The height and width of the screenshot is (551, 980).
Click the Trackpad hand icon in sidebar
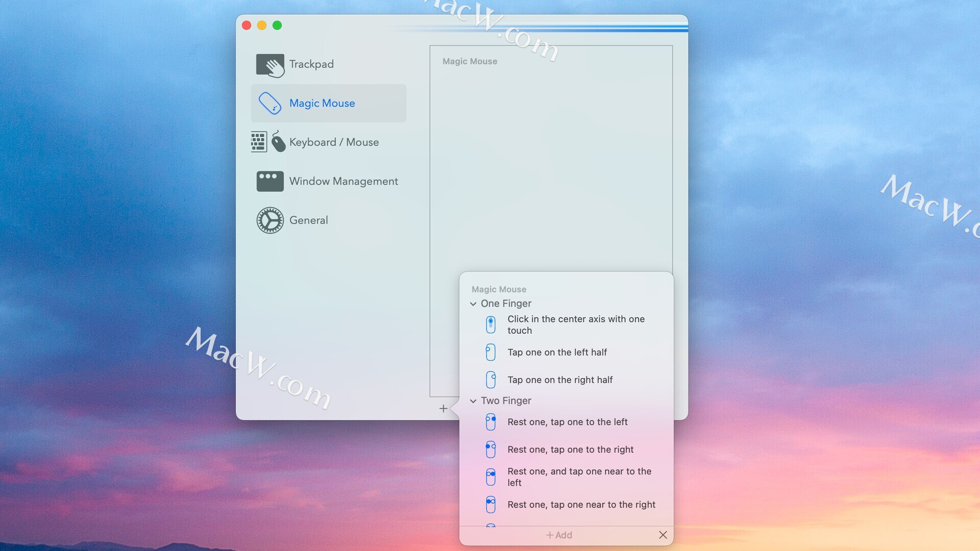pyautogui.click(x=270, y=65)
